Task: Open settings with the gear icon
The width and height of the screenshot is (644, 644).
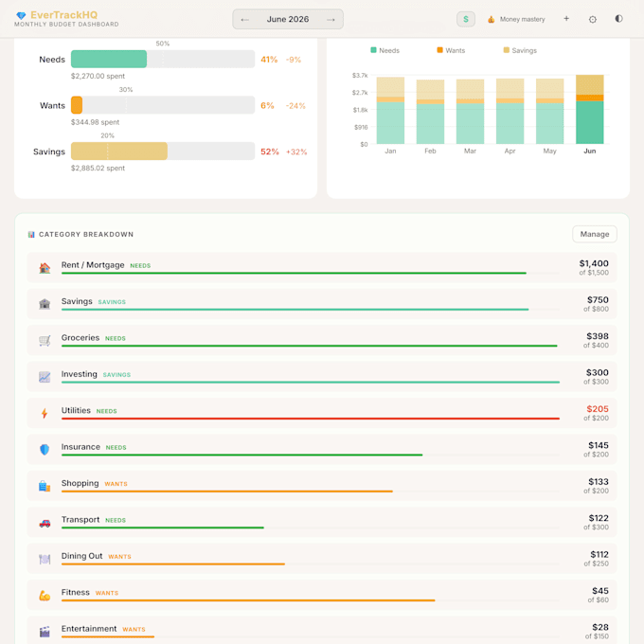Action: coord(592,19)
